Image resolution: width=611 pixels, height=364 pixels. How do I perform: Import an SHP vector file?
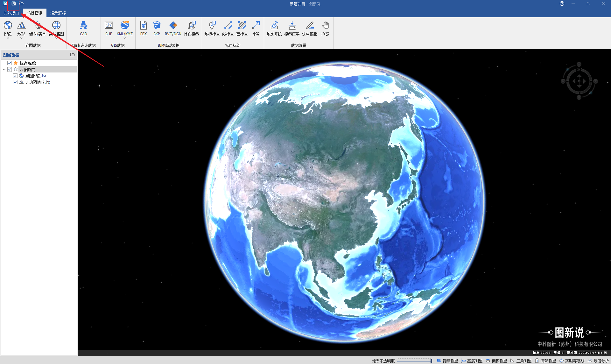(109, 28)
